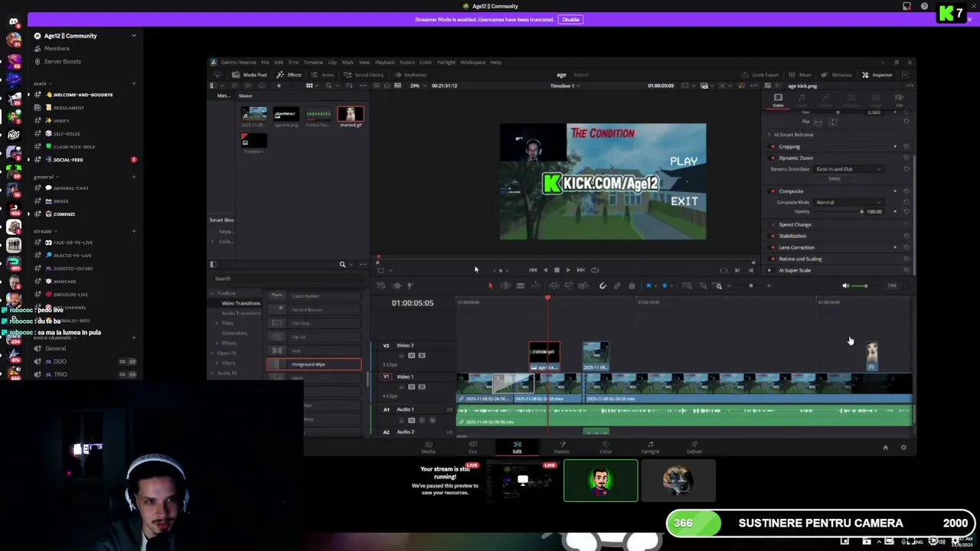Open the Media Pool panel in Resolve
This screenshot has width=980, height=551.
click(x=250, y=75)
